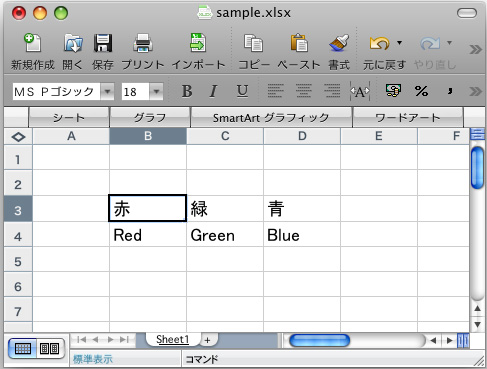Image resolution: width=487 pixels, height=369 pixels.
Task: Click the Save (保存) floppy icon
Action: 103,43
